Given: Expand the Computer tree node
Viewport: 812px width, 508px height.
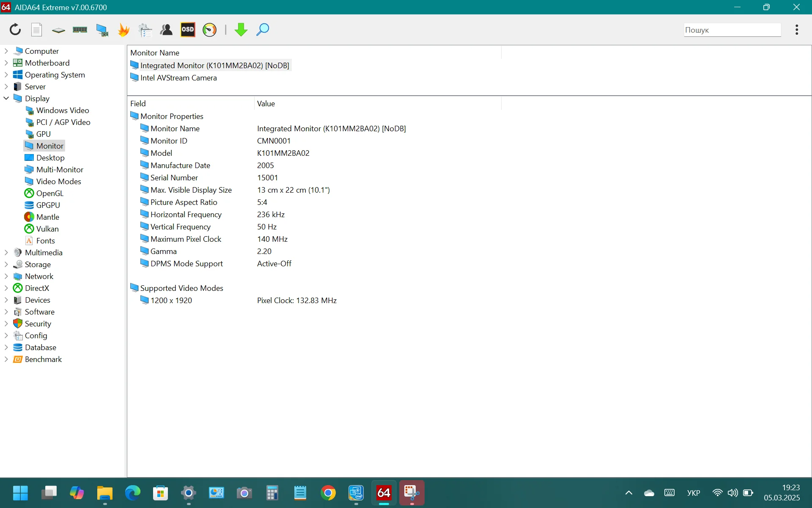Looking at the screenshot, I should coord(6,51).
